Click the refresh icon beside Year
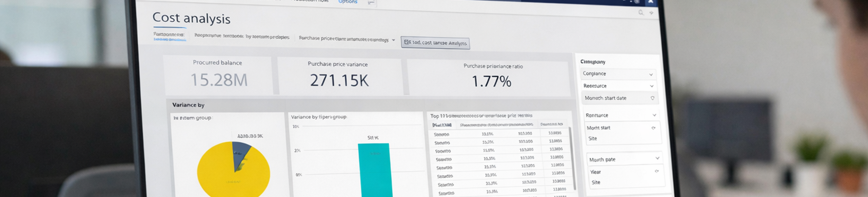This screenshot has width=868, height=197. tap(657, 171)
